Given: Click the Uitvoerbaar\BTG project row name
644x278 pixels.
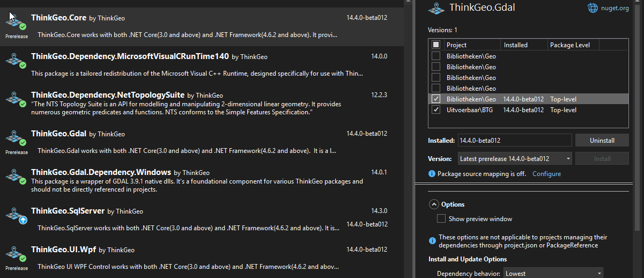Looking at the screenshot, I should [x=470, y=109].
